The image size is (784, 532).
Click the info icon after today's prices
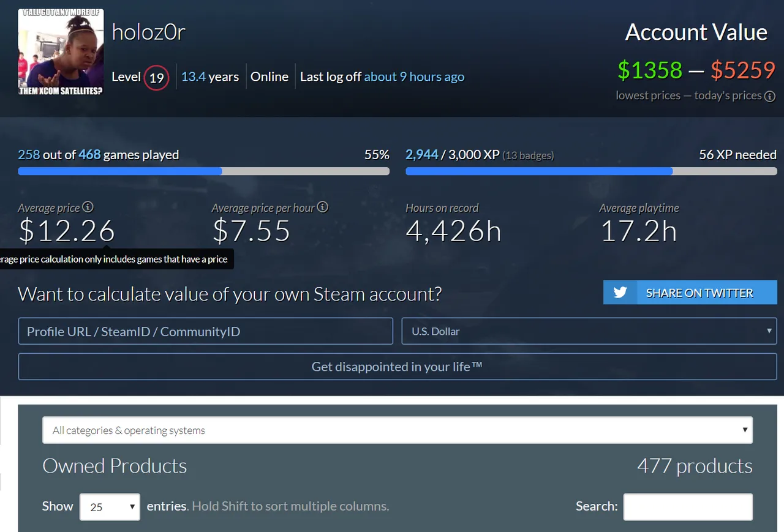pos(770,96)
